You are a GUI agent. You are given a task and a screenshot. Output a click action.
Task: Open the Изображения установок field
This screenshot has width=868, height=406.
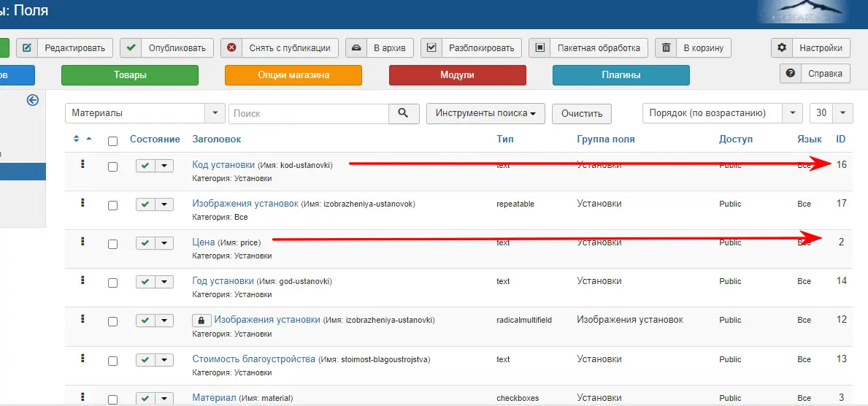tap(245, 203)
